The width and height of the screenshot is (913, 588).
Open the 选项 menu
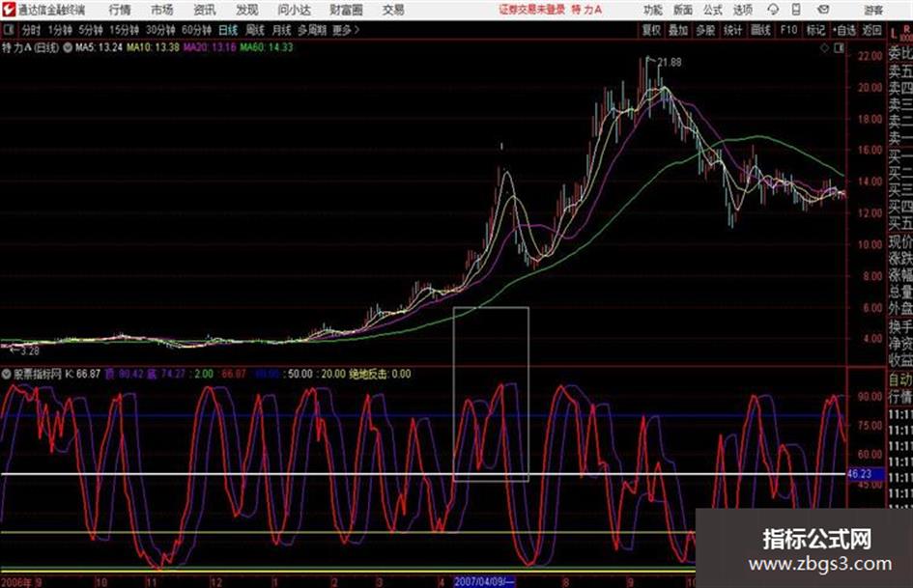742,10
